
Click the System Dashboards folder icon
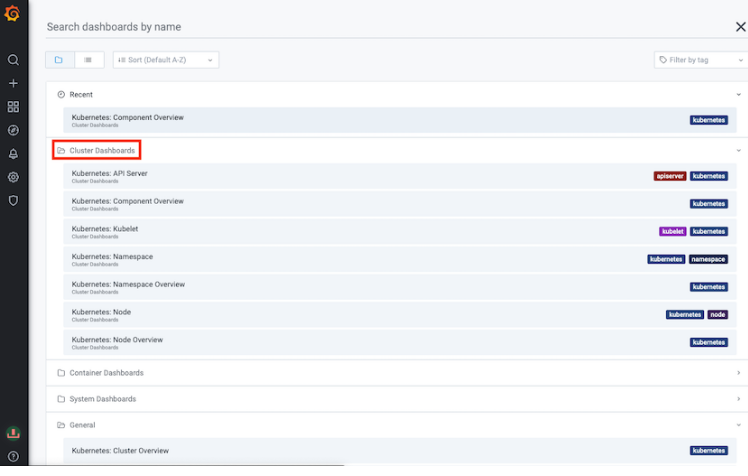tap(61, 399)
